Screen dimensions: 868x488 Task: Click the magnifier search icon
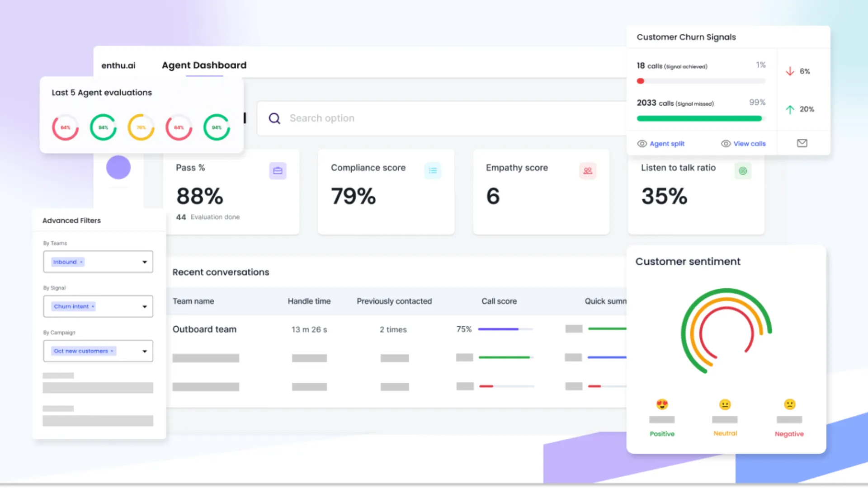coord(274,118)
